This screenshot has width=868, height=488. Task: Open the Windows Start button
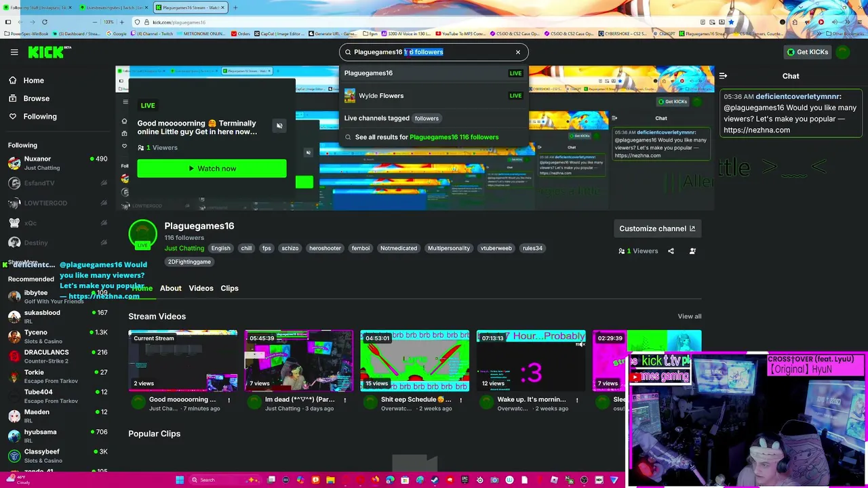pyautogui.click(x=179, y=480)
